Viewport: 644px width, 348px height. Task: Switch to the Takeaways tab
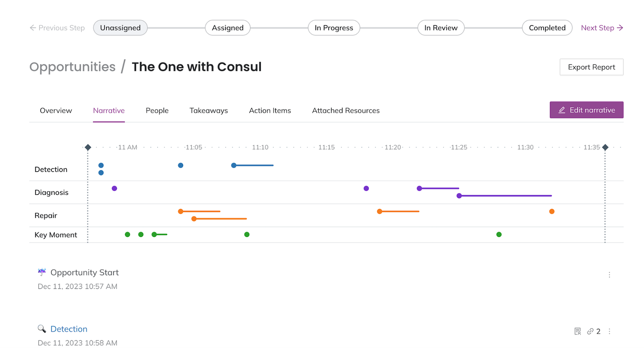(x=209, y=111)
